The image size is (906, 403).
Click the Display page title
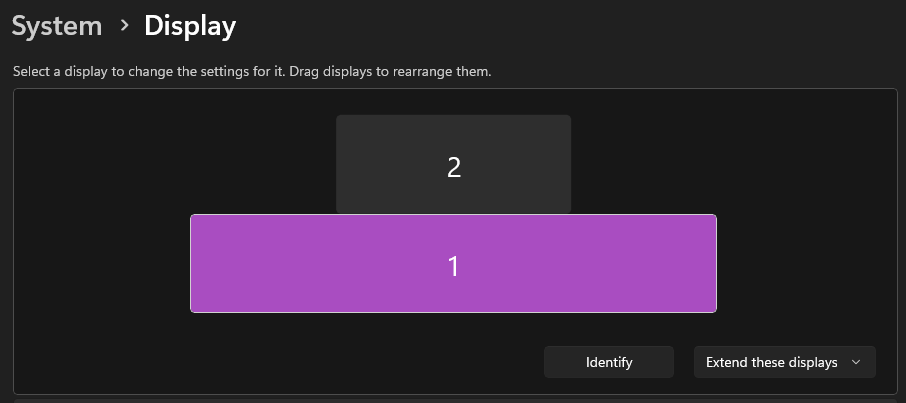[190, 26]
